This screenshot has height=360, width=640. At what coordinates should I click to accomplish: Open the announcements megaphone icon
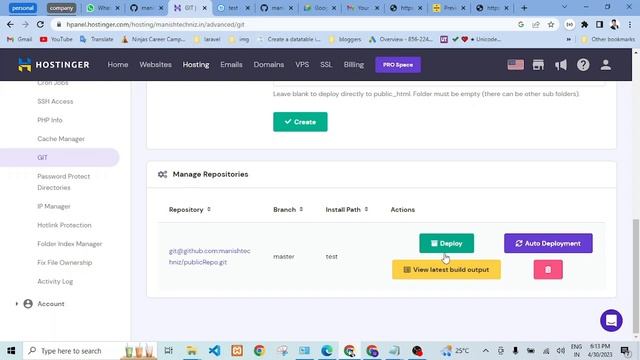point(561,64)
